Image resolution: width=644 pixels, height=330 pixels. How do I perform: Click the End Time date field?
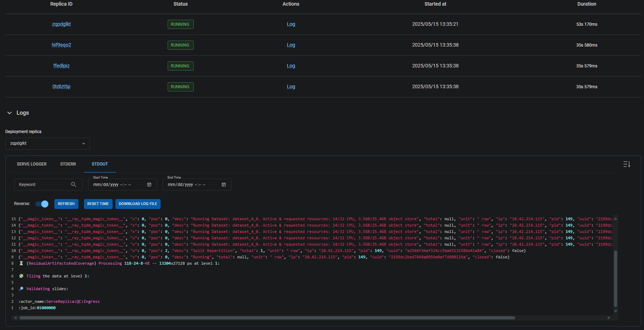click(197, 185)
